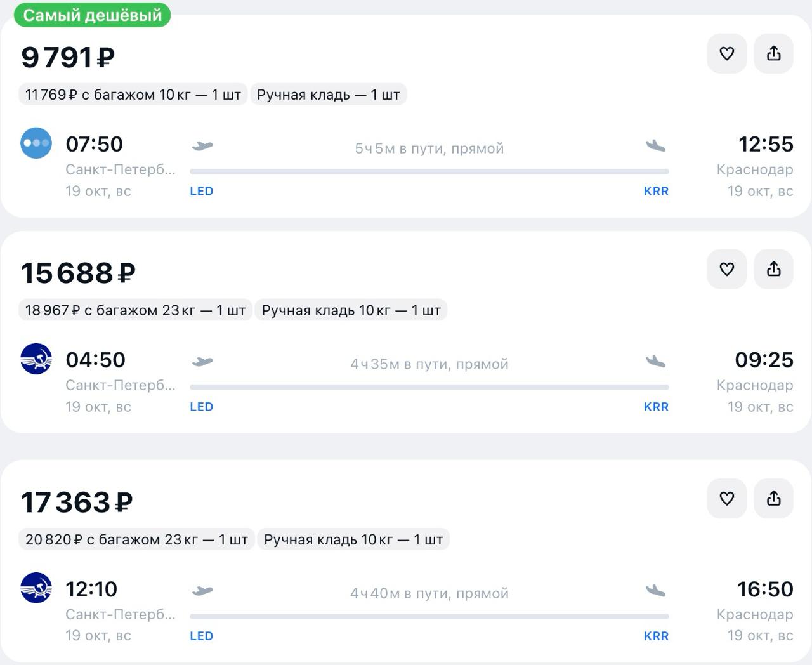Image resolution: width=812 pixels, height=665 pixels.
Task: Share the 15 688 ₽ flight offer
Action: pyautogui.click(x=773, y=269)
